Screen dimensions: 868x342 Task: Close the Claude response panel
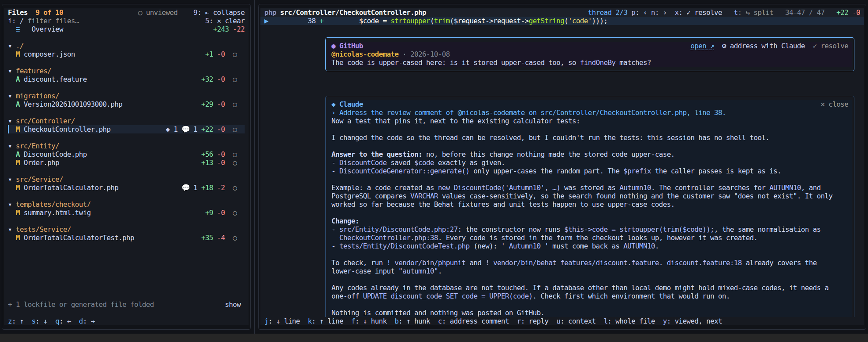click(x=834, y=104)
